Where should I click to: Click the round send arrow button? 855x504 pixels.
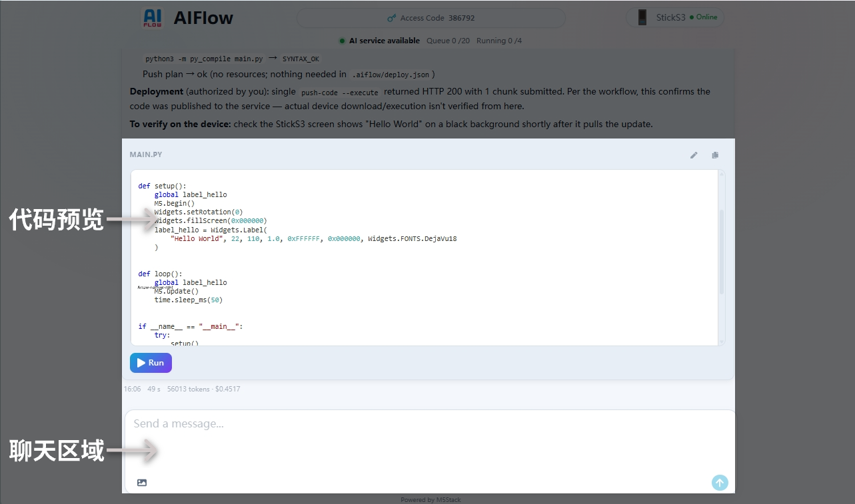720,483
